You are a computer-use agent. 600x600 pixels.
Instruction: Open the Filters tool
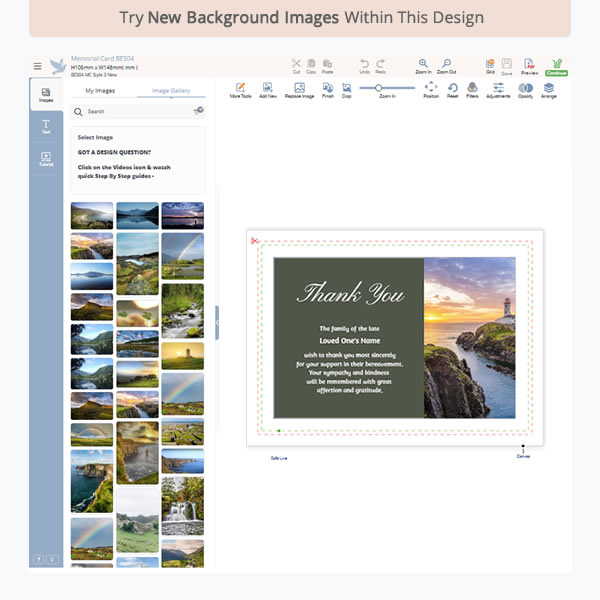point(472,88)
